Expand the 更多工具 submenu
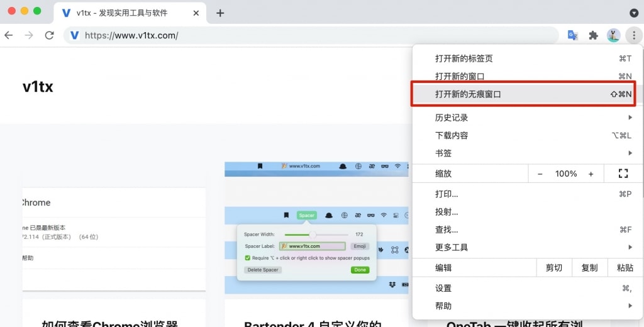644x327 pixels. click(528, 247)
